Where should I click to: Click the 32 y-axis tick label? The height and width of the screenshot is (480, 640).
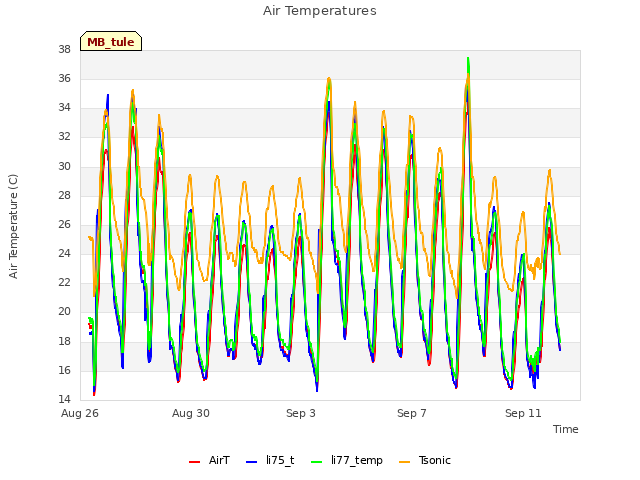tap(64, 137)
